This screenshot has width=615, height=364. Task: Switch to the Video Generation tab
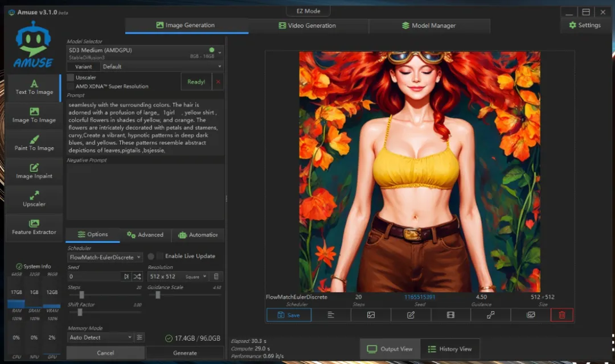coord(307,26)
